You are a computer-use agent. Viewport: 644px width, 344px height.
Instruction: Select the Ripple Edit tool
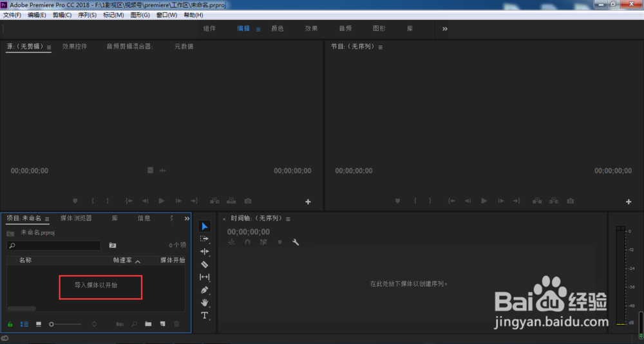pyautogui.click(x=205, y=251)
